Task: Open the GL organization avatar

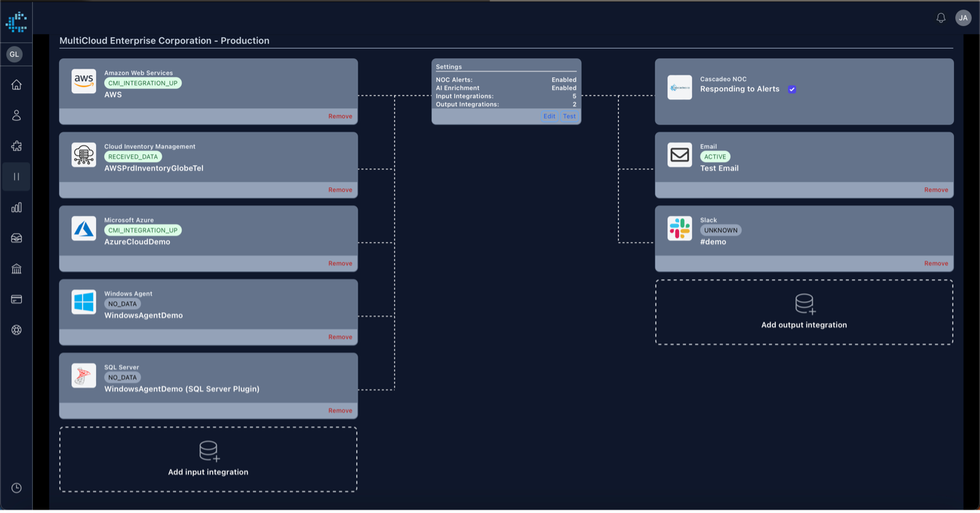Action: click(x=14, y=54)
